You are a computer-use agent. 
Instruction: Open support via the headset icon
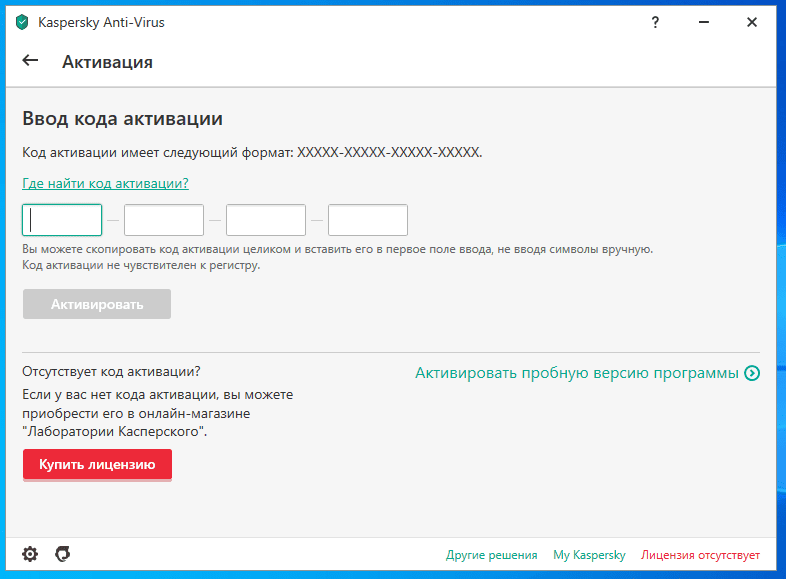click(62, 554)
